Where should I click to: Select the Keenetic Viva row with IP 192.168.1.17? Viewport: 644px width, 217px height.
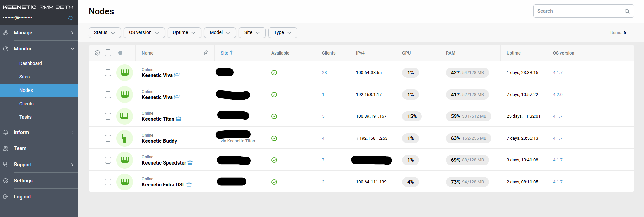point(108,95)
